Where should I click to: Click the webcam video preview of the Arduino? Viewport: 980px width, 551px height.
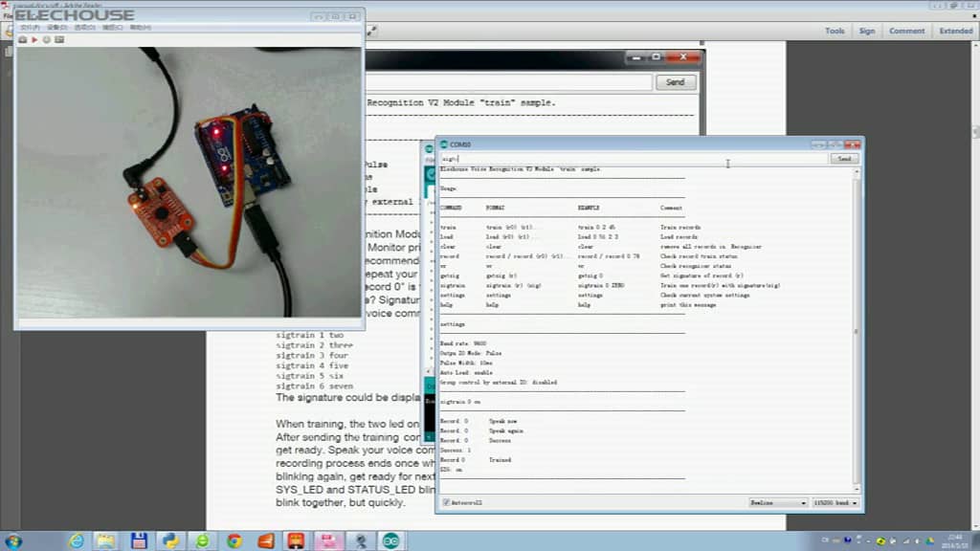pos(189,182)
